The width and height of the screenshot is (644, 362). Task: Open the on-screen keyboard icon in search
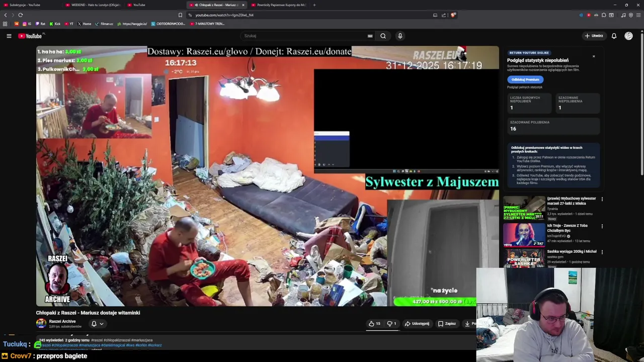click(x=370, y=36)
